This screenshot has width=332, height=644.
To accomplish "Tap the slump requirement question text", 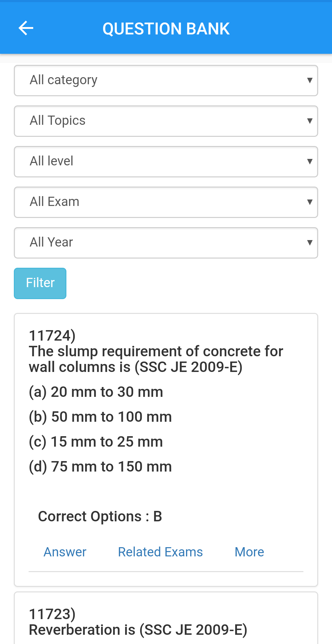I will [156, 359].
